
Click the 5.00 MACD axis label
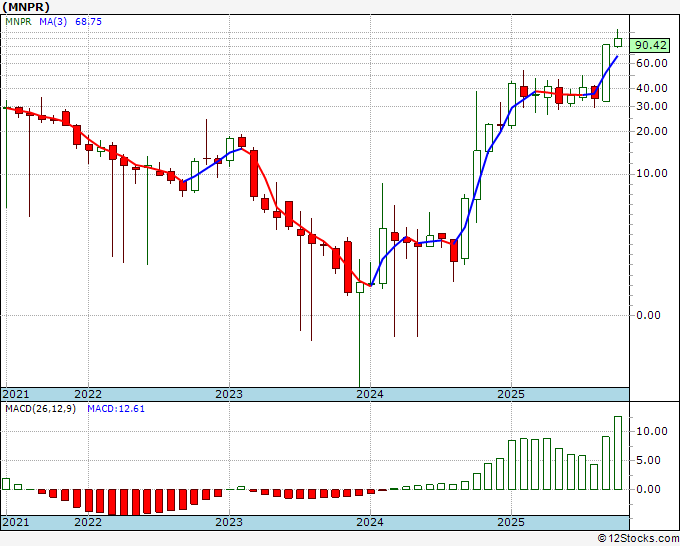(651, 461)
